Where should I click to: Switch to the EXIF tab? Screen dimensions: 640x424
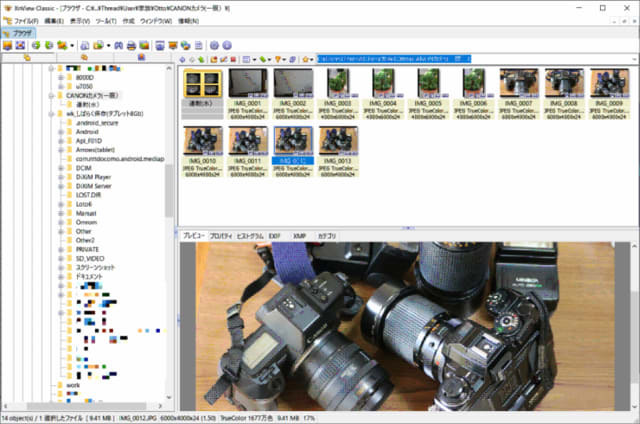pos(275,235)
